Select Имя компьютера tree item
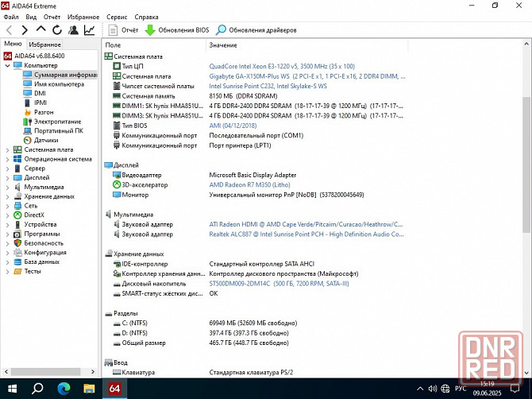This screenshot has height=399, width=532. point(59,84)
